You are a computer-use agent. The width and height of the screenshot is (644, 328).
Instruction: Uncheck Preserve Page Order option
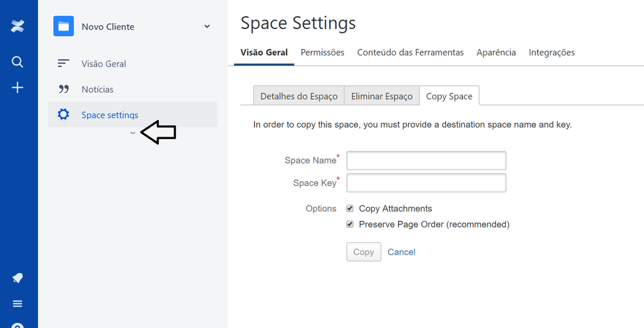[350, 224]
